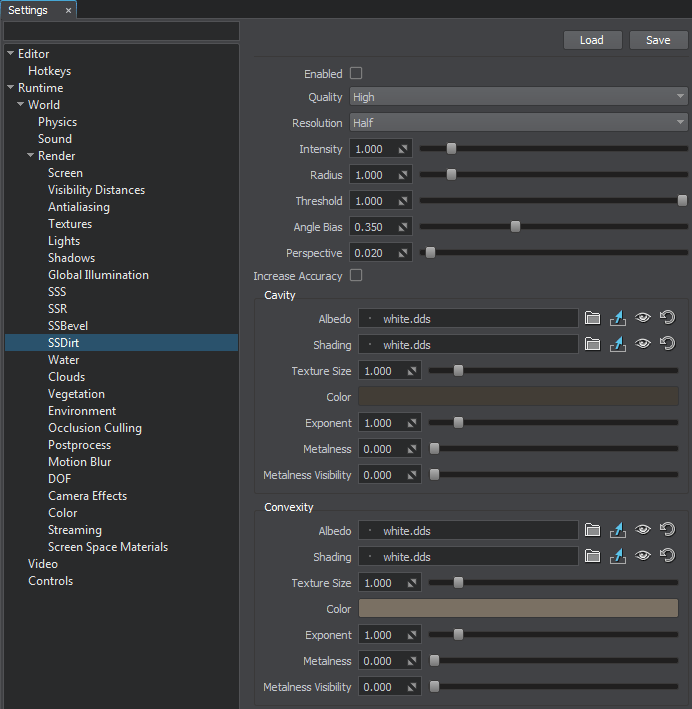This screenshot has height=709, width=692.
Task: Open the Quality dropdown set to High
Action: tap(518, 97)
